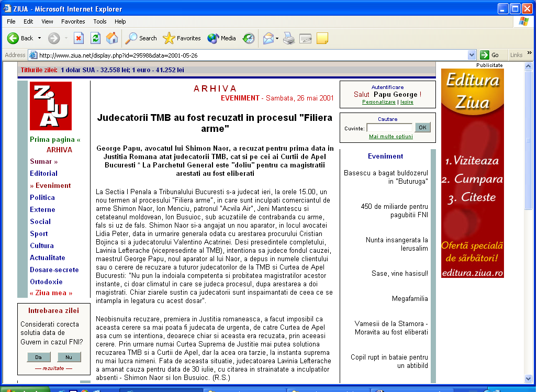Stop page loading with the Stop icon
This screenshot has height=392, width=538.
(x=79, y=38)
